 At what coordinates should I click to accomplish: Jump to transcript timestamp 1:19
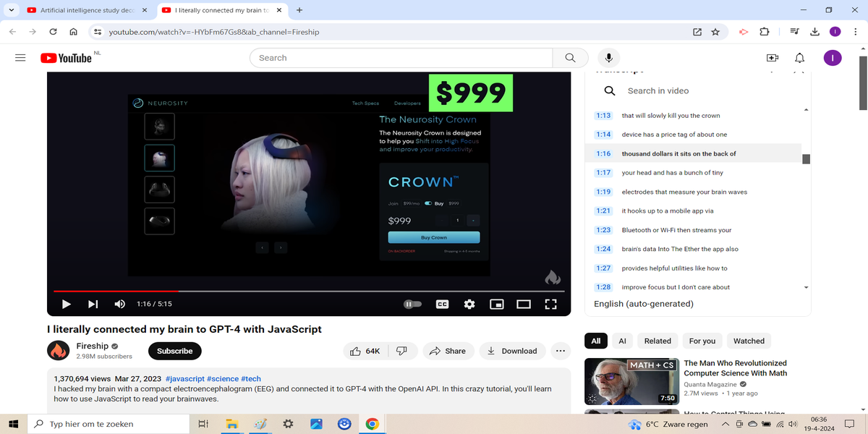point(603,192)
